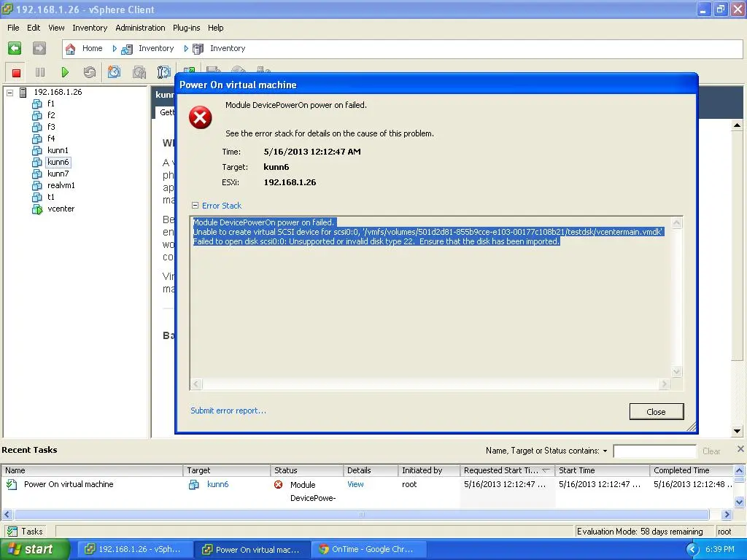Click the VM icon beside kunn6 in tasks
This screenshot has width=747, height=560.
point(194,485)
